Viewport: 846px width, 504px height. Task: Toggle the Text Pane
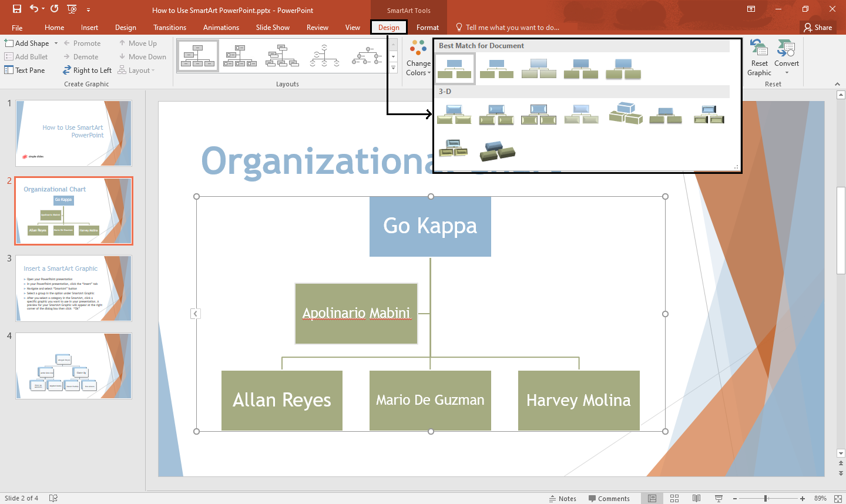pos(25,70)
